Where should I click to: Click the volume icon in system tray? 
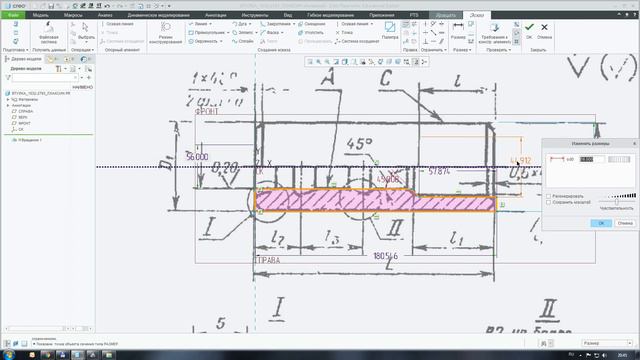604,355
